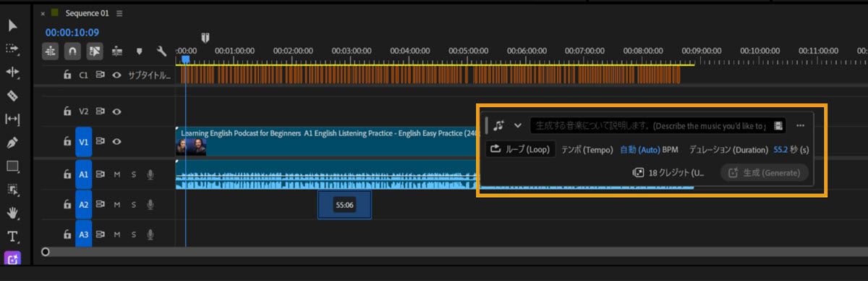
Task: Mute the A2 track
Action: (116, 205)
